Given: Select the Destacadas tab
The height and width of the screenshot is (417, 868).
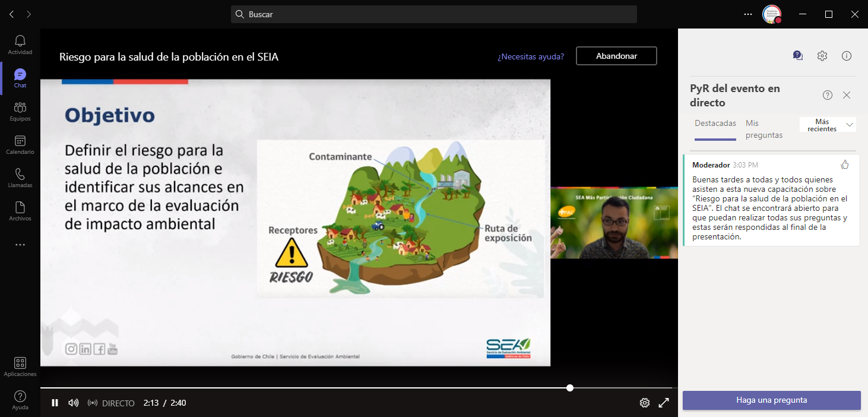Looking at the screenshot, I should coord(715,124).
